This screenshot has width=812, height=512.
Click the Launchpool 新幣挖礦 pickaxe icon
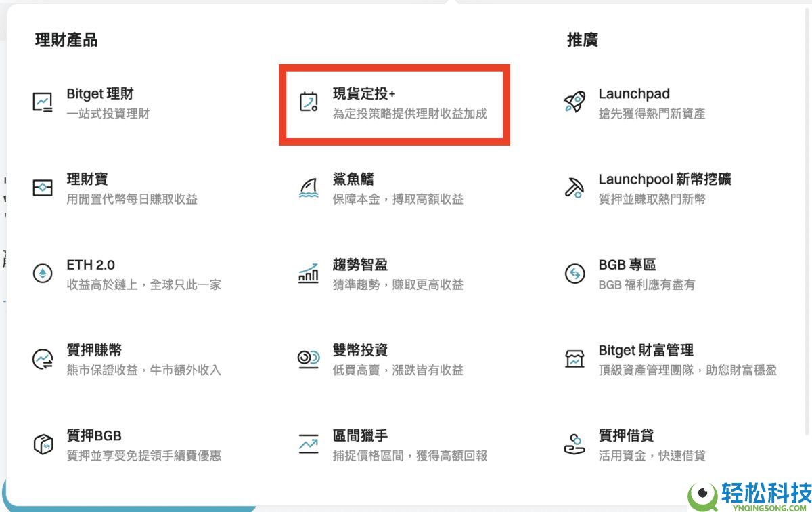[574, 188]
